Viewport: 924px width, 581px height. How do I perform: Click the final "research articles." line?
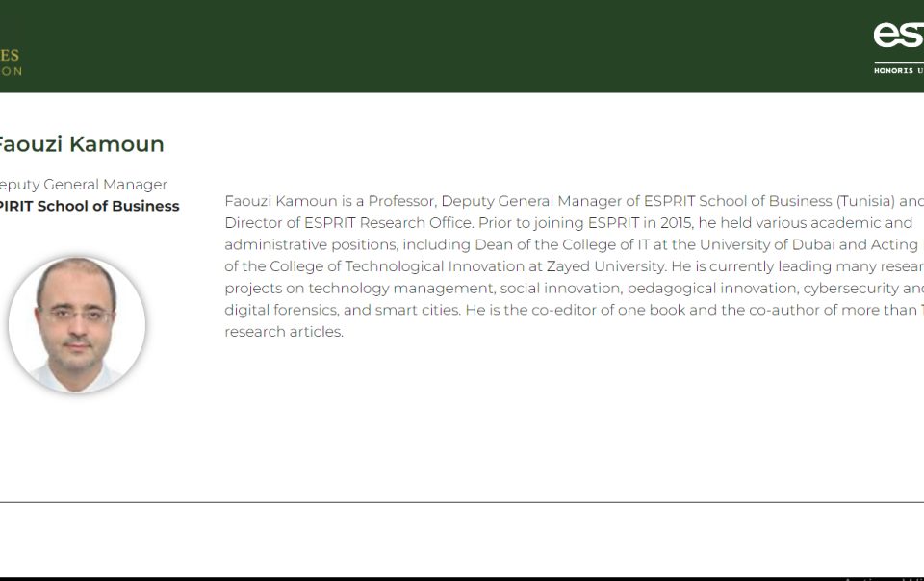[x=284, y=332]
